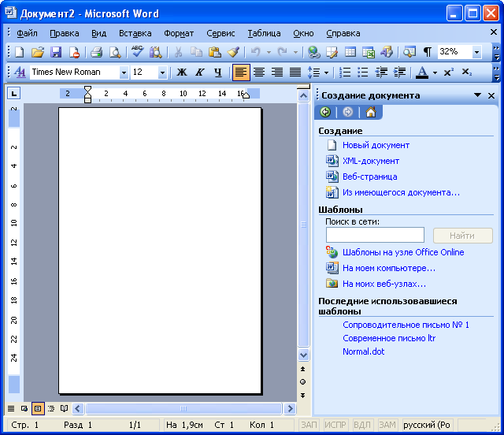Toggle align left paragraph button
Image resolution: width=504 pixels, height=435 pixels.
[241, 72]
